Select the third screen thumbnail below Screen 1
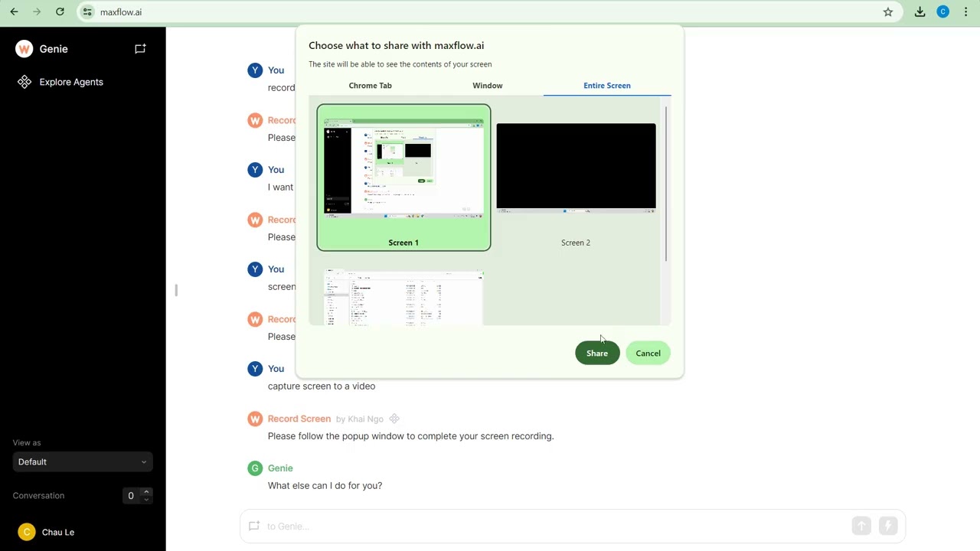This screenshot has height=551, width=980. pos(403,297)
